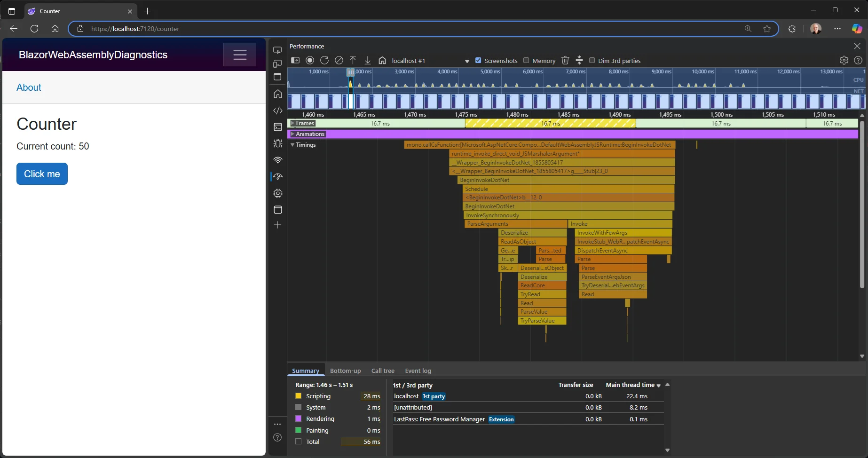Enable the Memory checkbox
The width and height of the screenshot is (868, 458).
point(526,60)
